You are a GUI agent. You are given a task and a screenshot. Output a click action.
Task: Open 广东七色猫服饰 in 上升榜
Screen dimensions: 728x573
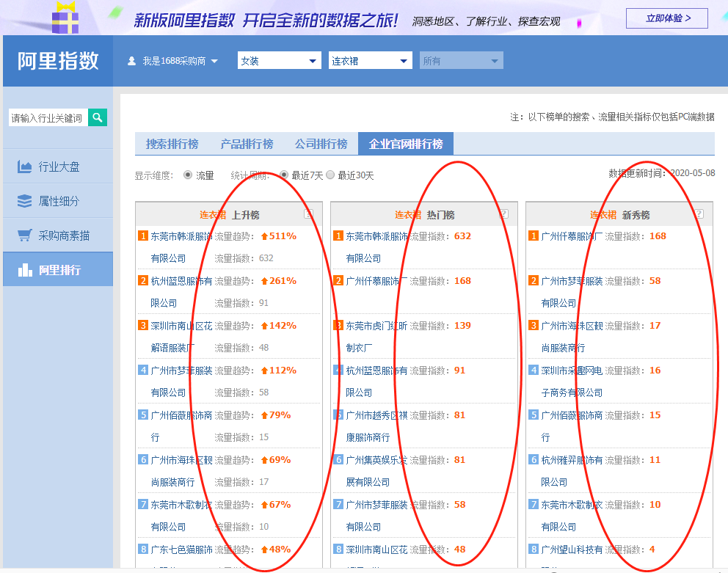pyautogui.click(x=181, y=550)
